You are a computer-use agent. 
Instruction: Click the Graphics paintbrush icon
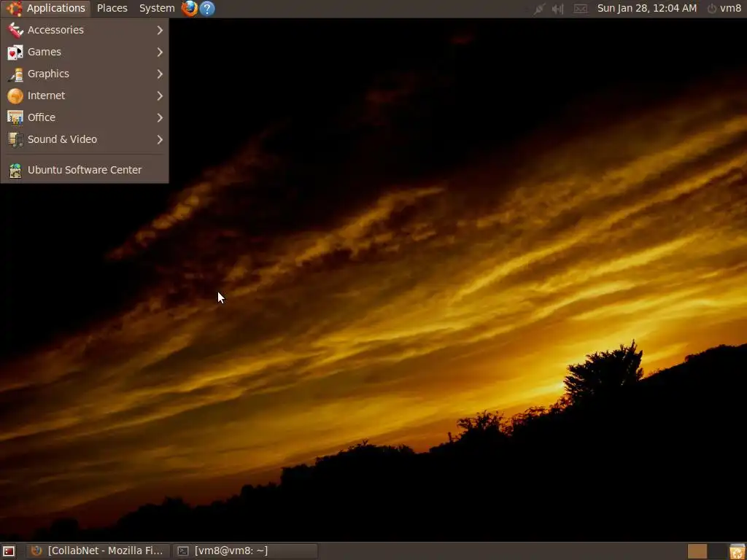[x=15, y=74]
